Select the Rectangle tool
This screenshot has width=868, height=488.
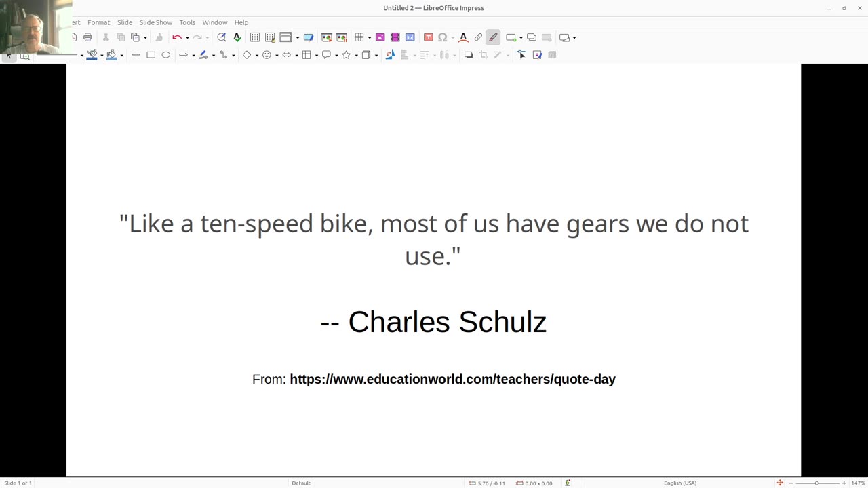pyautogui.click(x=151, y=55)
